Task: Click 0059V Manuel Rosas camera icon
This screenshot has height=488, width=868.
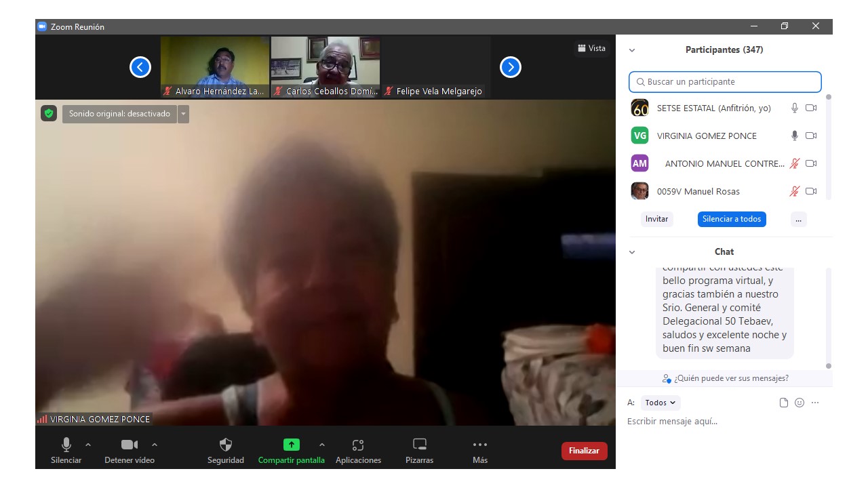Action: pos(811,191)
